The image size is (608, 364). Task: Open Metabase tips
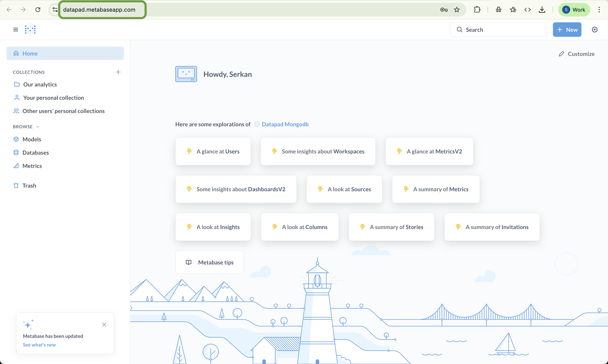pyautogui.click(x=209, y=262)
